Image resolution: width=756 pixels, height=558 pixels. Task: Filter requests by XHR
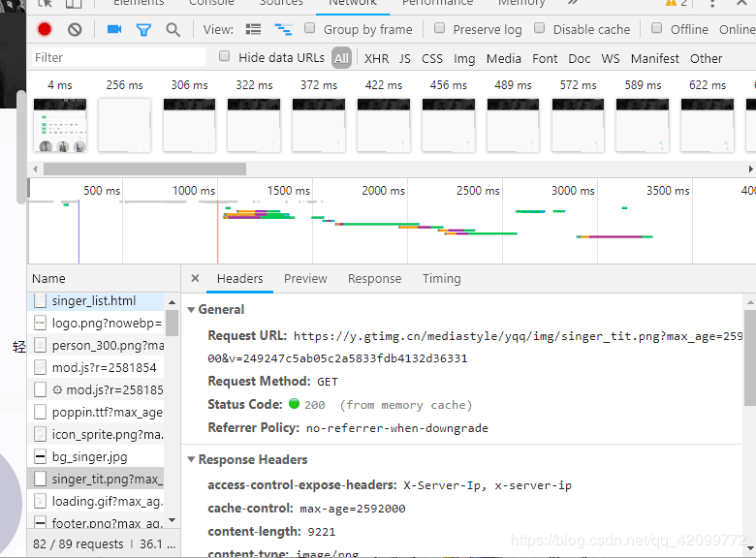[x=377, y=58]
